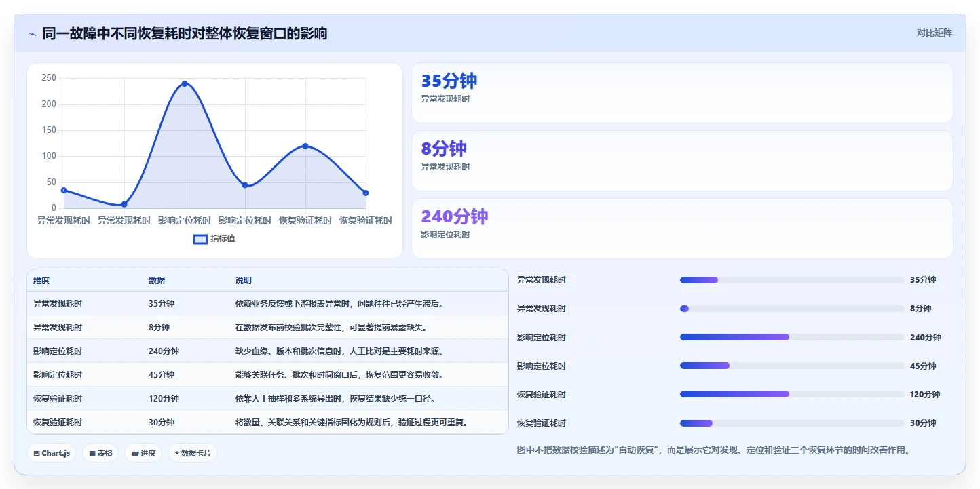
Task: Open the 35分钟 summary card
Action: (682, 93)
